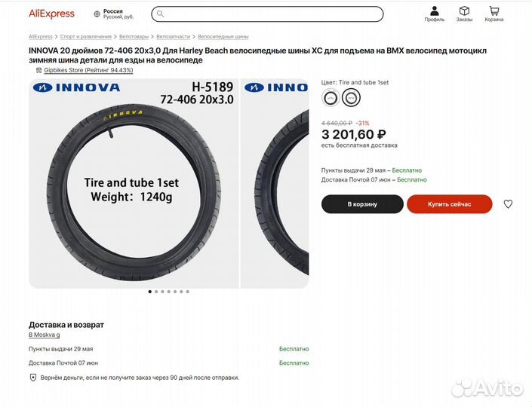Go to Спорт и развлечения breadcrumb
This screenshot has width=532, height=407.
(86, 36)
